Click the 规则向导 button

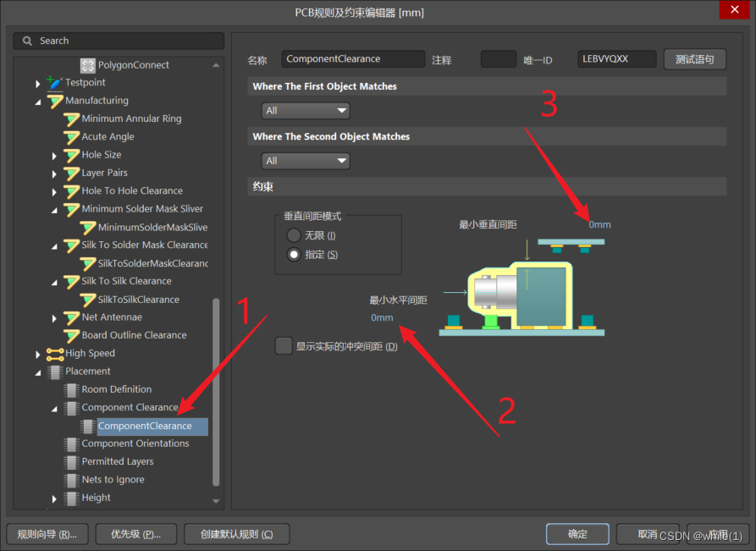coord(47,534)
